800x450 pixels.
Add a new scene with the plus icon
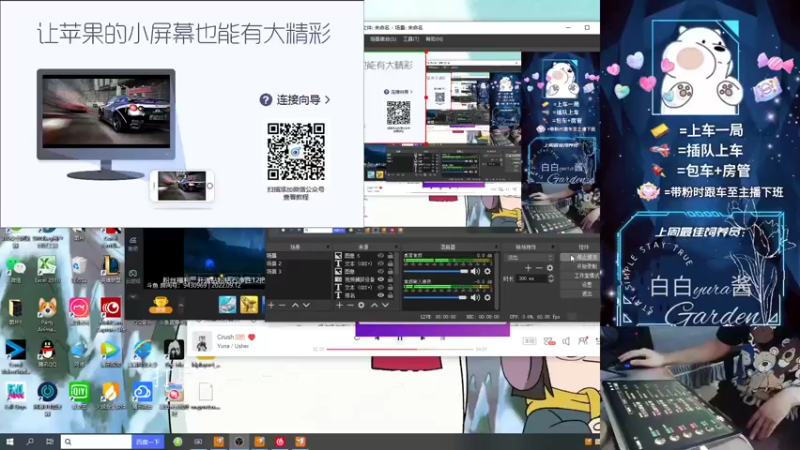coord(271,305)
